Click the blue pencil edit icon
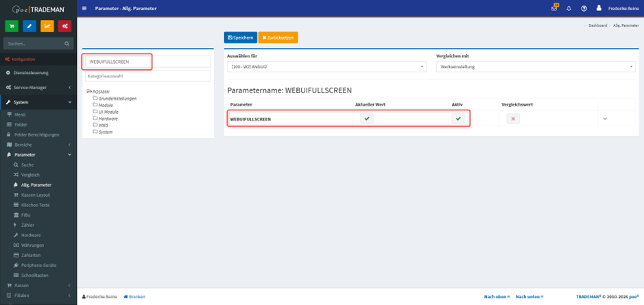The height and width of the screenshot is (305, 644). 29,26
